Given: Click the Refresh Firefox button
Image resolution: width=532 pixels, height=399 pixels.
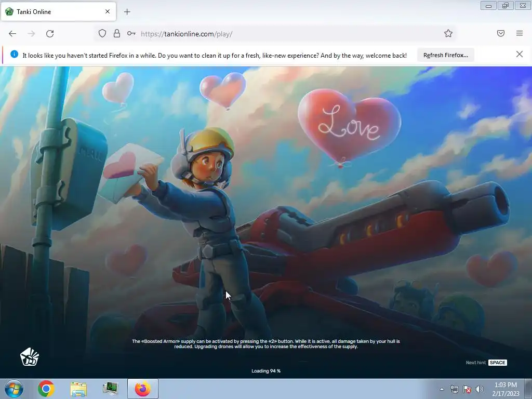Looking at the screenshot, I should (x=445, y=55).
